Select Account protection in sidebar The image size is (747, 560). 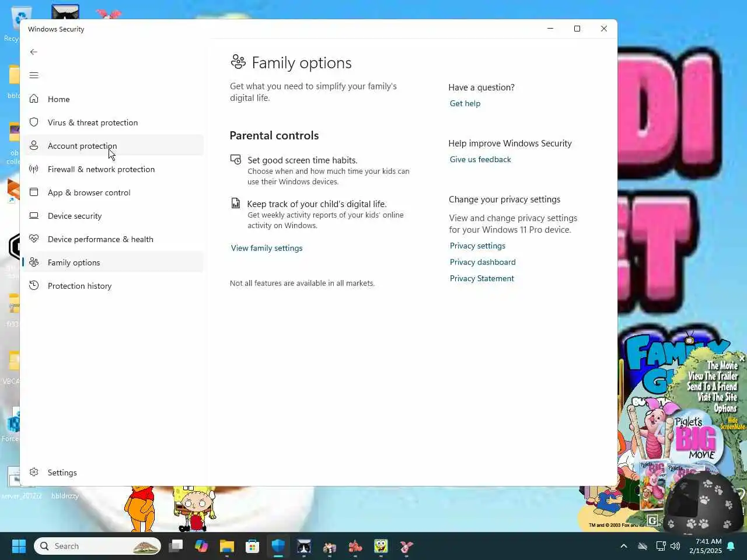[113, 146]
